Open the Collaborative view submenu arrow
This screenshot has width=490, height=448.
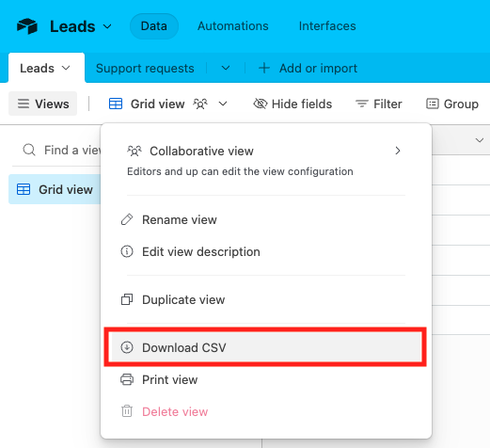pyautogui.click(x=398, y=151)
